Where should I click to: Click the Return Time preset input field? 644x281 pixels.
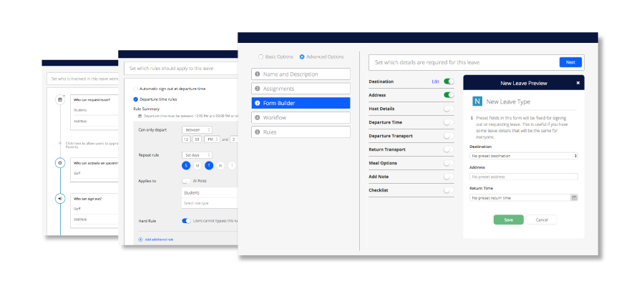point(520,198)
